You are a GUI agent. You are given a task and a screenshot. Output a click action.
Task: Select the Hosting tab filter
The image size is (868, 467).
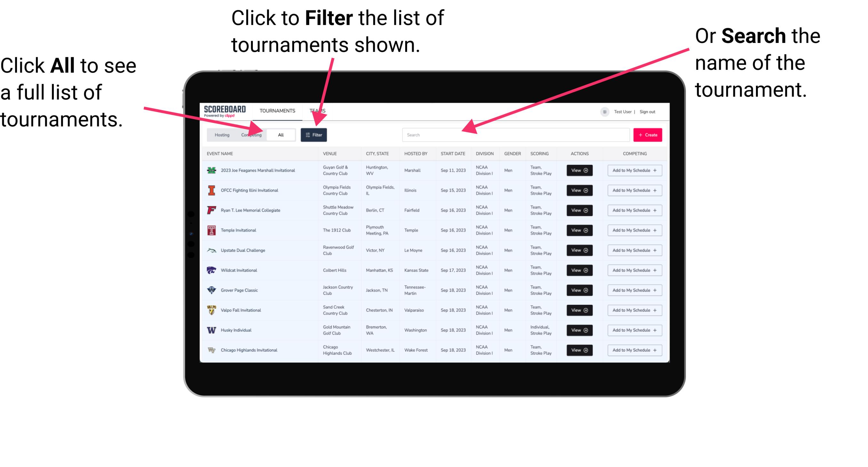(221, 135)
